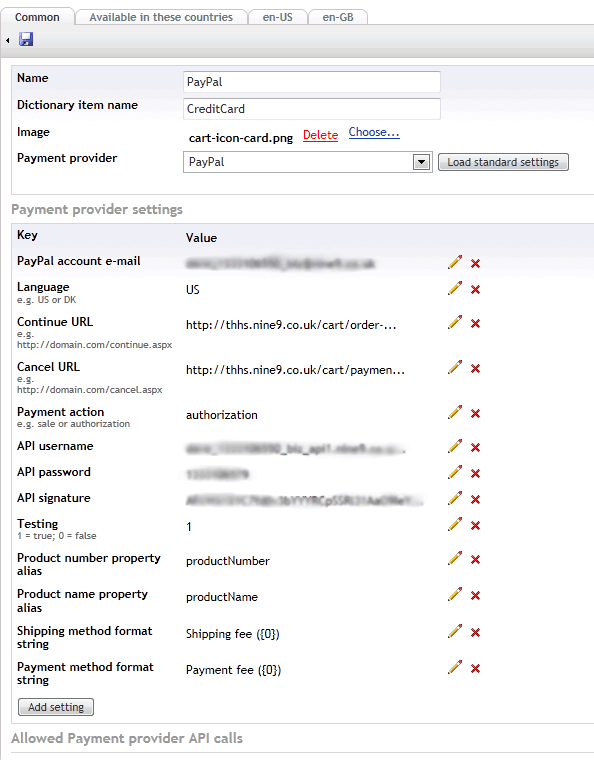Edit the Testing setting
594x760 pixels.
coord(454,524)
